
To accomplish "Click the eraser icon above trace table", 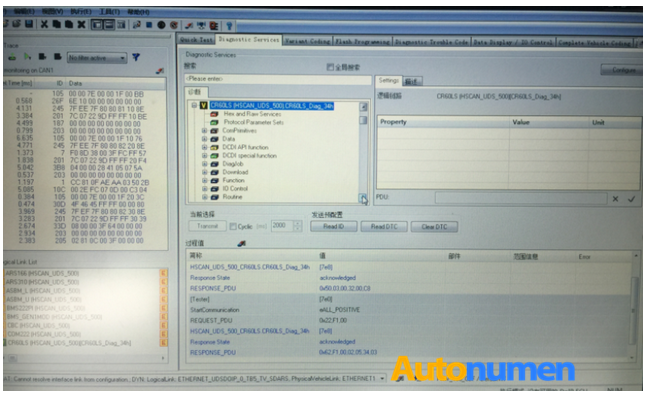I will (160, 71).
